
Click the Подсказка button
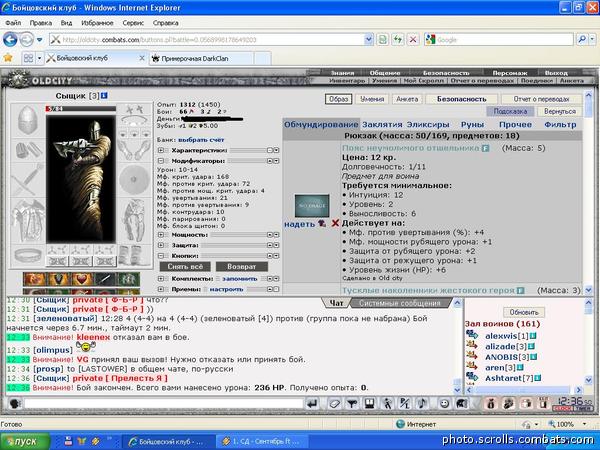pos(510,111)
